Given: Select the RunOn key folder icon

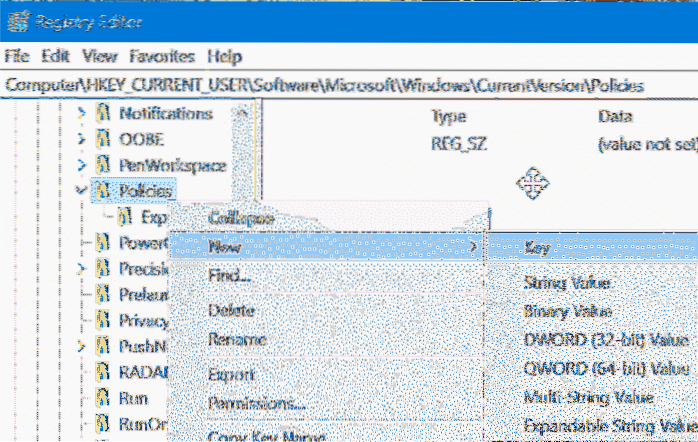Looking at the screenshot, I should pyautogui.click(x=103, y=423).
